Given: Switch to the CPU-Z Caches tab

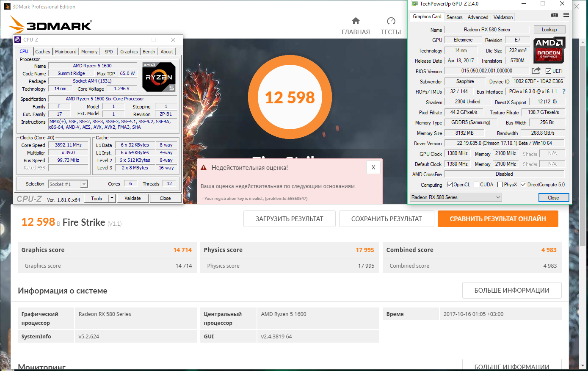Looking at the screenshot, I should (x=43, y=52).
